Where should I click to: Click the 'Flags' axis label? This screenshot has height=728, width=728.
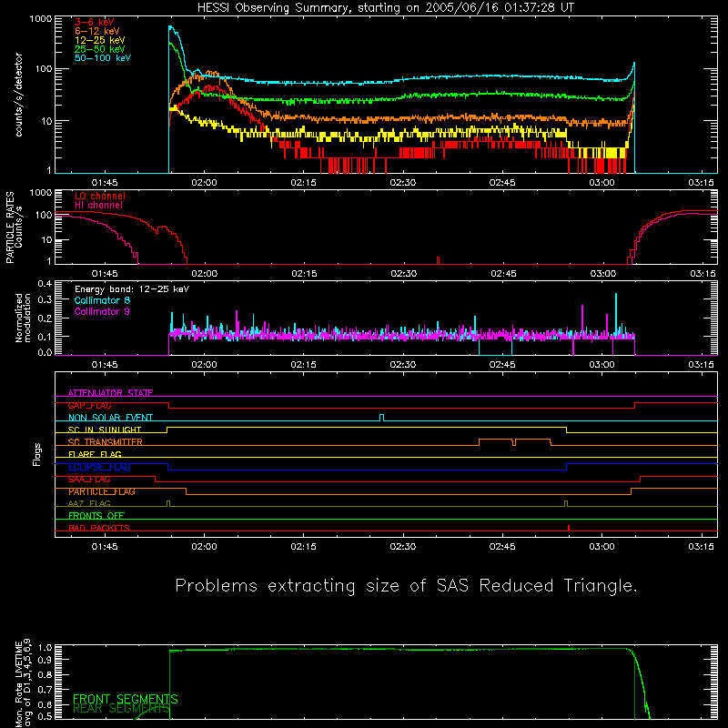pos(37,454)
